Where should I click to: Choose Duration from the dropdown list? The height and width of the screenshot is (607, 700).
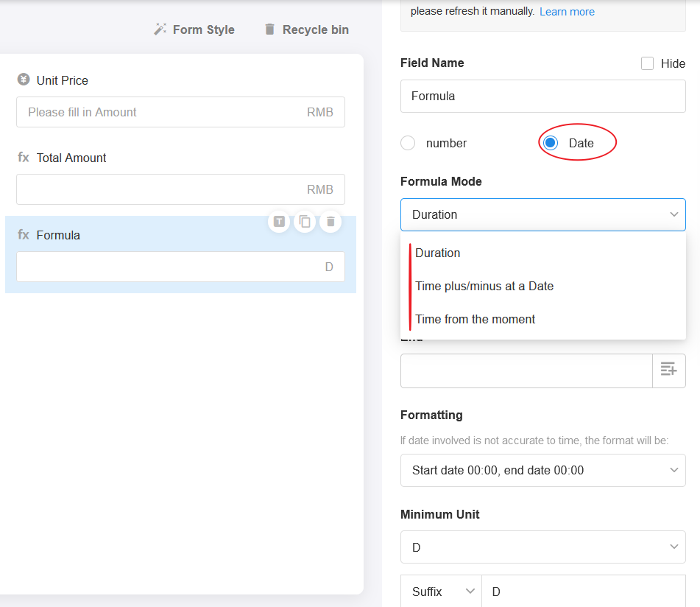438,253
